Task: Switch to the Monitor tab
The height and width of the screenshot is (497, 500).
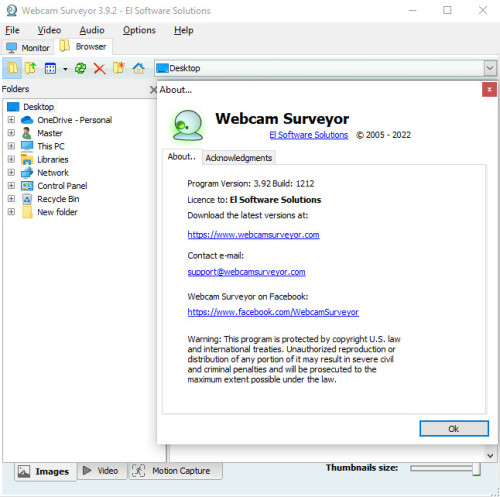Action: tap(28, 48)
